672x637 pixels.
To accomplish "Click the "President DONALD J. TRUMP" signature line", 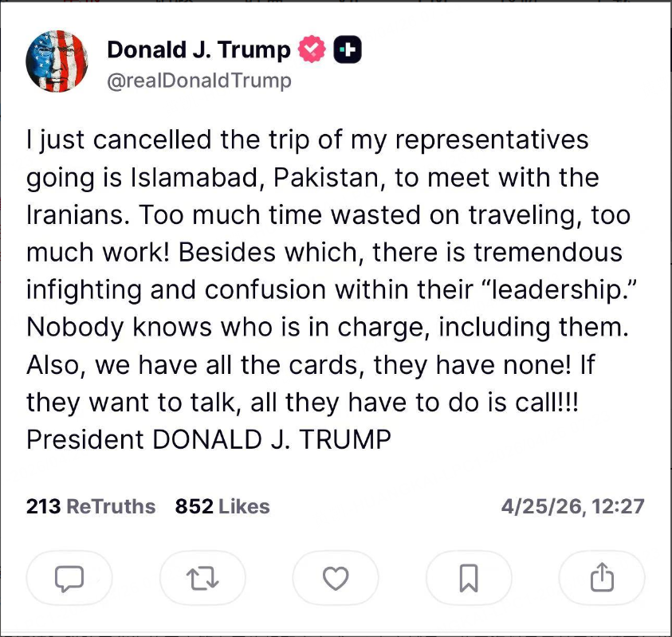I will pos(209,439).
